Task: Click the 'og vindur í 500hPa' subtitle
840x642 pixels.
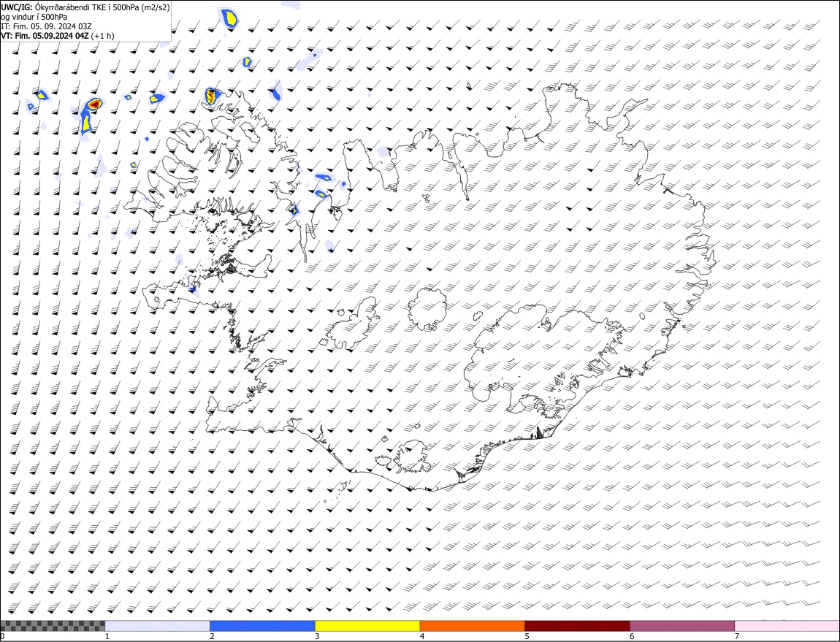Action: (x=34, y=17)
